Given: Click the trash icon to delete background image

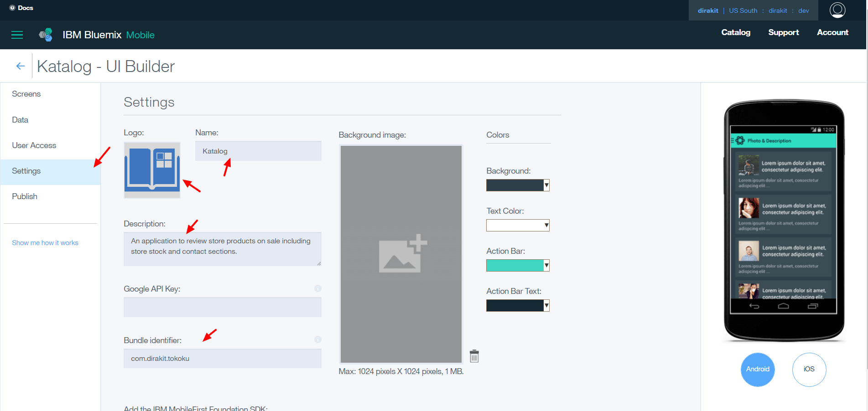Looking at the screenshot, I should (474, 356).
